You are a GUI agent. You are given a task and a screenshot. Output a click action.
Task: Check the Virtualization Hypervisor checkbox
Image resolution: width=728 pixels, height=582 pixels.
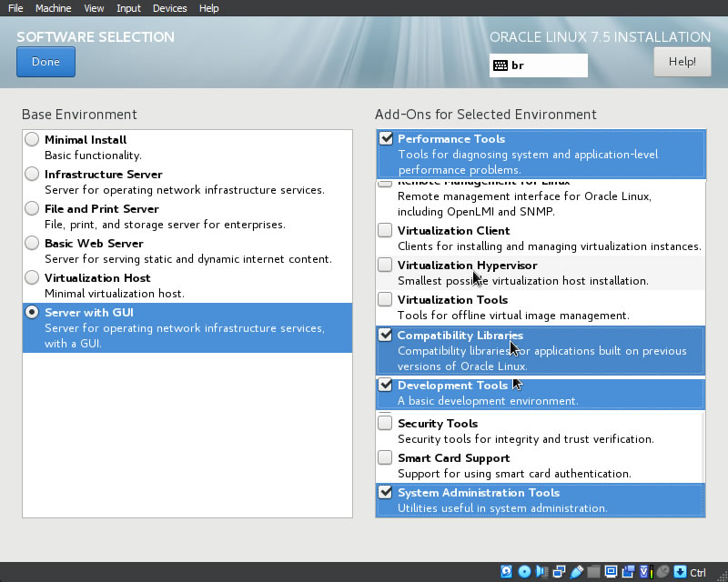pyautogui.click(x=385, y=265)
